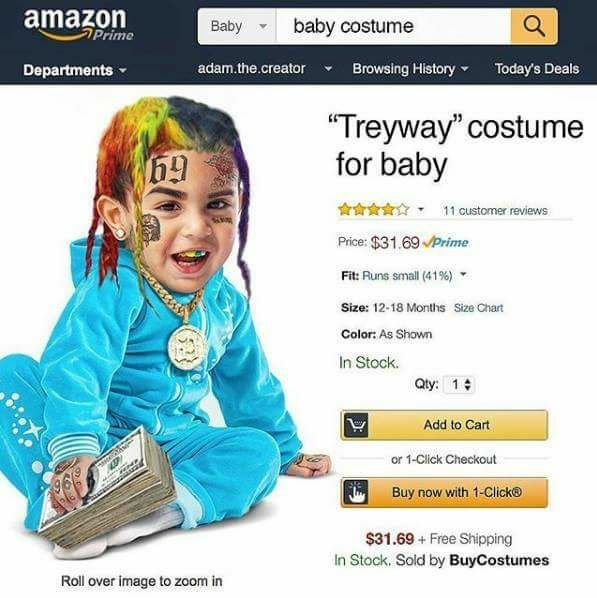This screenshot has width=597, height=598.
Task: Expand the Browsing History menu
Action: tap(410, 69)
